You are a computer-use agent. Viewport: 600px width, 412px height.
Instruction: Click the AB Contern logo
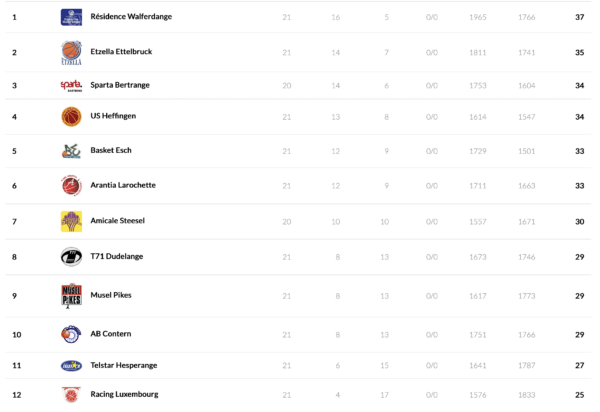(x=71, y=333)
